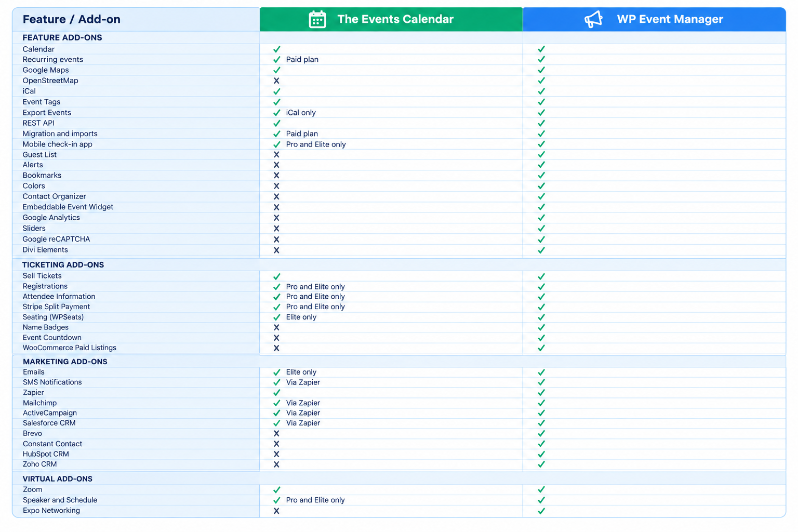Viewport: 798px width, 532px height.
Task: Click the 'Paid plan' note for Recurring events
Action: coord(302,60)
